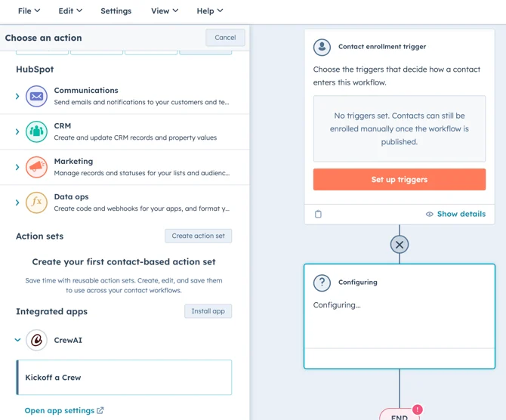This screenshot has width=506, height=420.
Task: Click the CRM people icon
Action: 36,131
